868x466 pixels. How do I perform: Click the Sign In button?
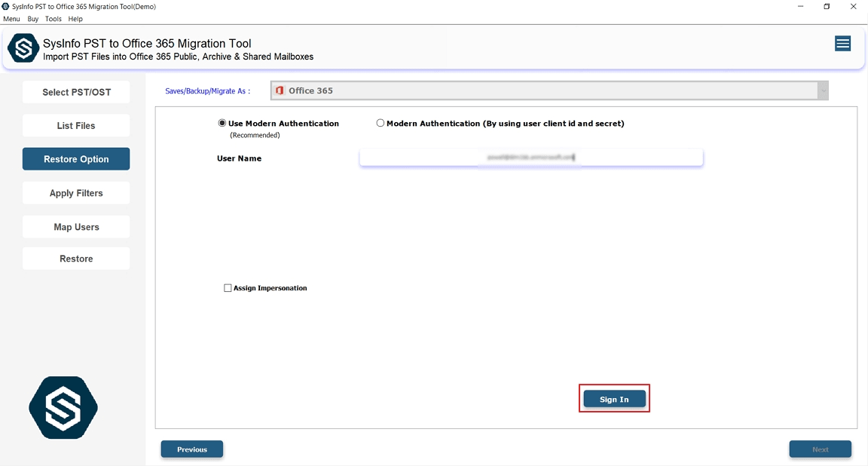coord(615,399)
